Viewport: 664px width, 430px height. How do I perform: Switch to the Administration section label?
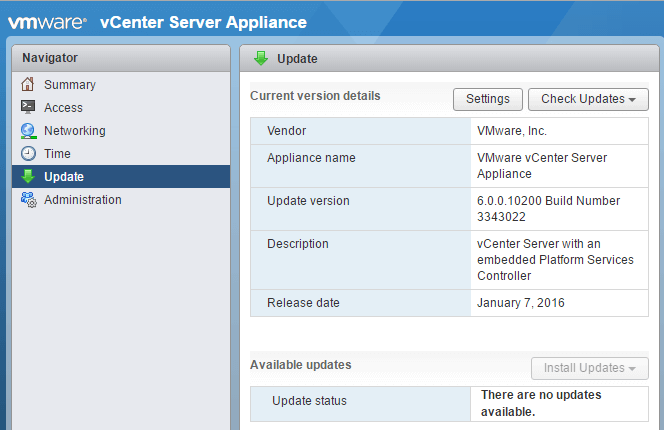[x=83, y=200]
